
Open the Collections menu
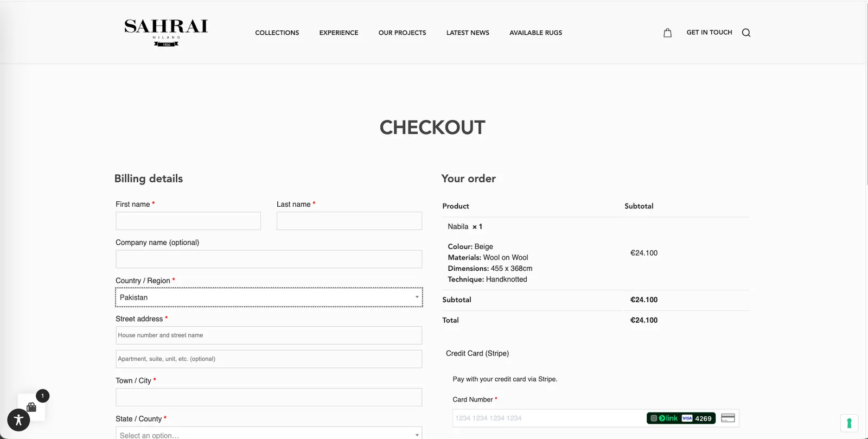click(277, 33)
